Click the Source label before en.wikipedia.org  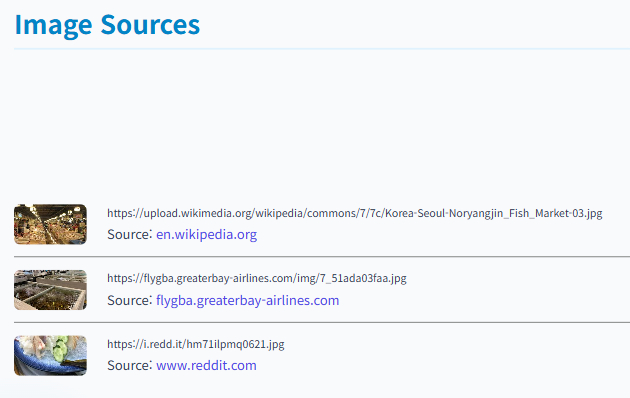pyautogui.click(x=130, y=234)
